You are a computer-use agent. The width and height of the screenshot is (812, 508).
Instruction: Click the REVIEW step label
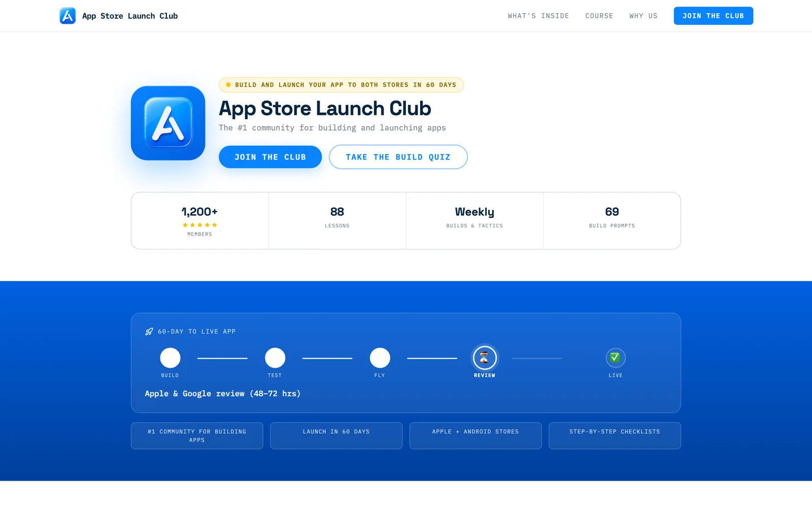(x=485, y=375)
